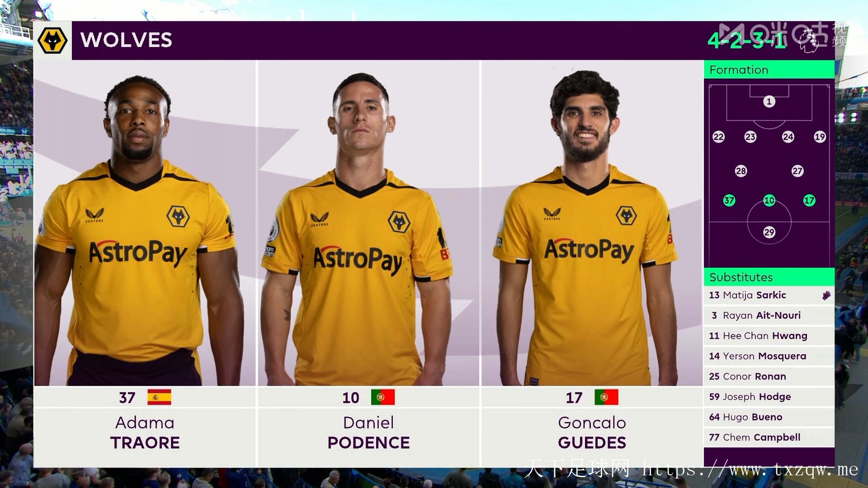The image size is (868, 488).
Task: Select striker marker 29 in the centre circle
Action: click(x=769, y=232)
